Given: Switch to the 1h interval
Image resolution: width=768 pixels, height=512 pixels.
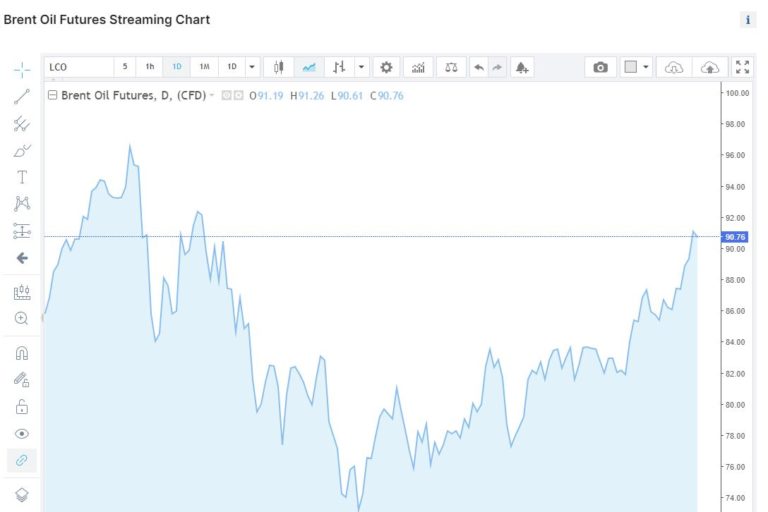Looking at the screenshot, I should pos(150,67).
